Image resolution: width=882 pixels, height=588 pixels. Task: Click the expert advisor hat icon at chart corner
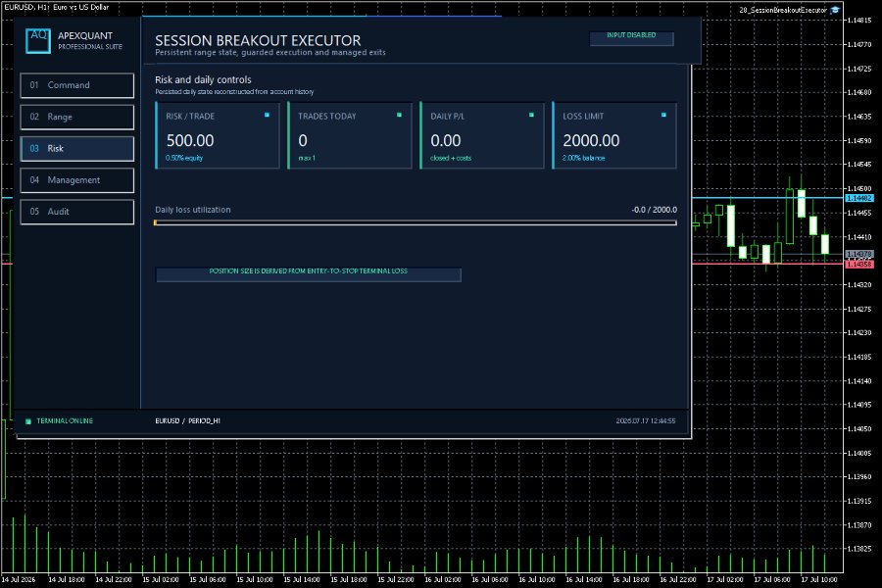(x=835, y=10)
